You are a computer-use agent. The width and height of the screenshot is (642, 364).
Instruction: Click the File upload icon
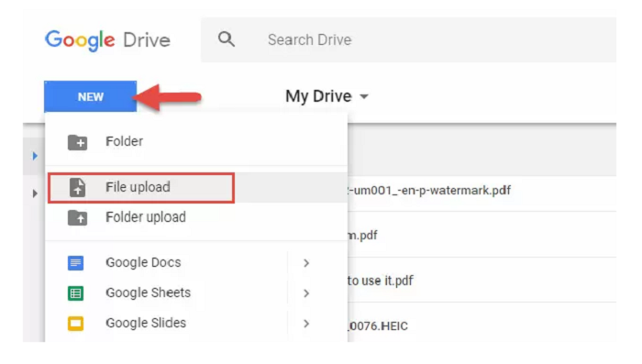pyautogui.click(x=77, y=188)
